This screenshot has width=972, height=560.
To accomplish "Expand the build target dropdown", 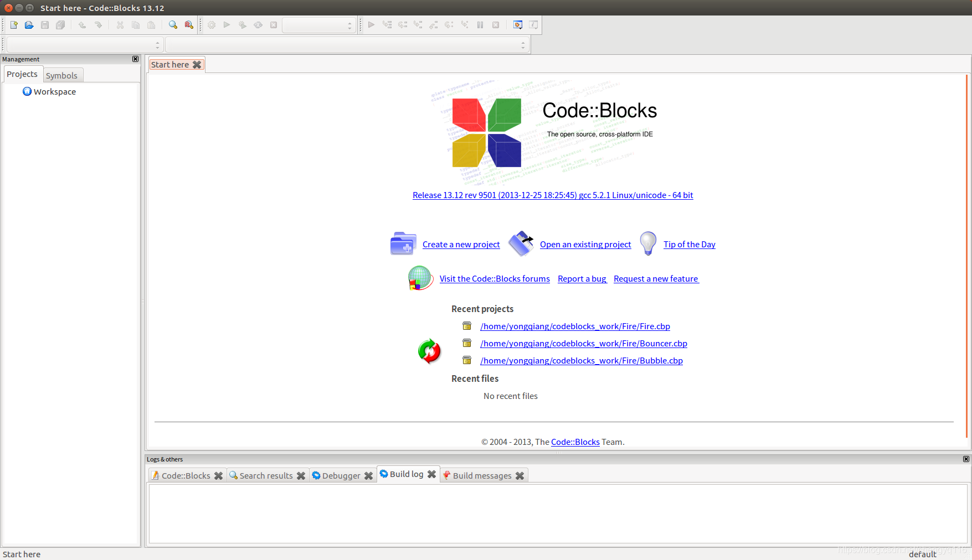I will (x=350, y=25).
